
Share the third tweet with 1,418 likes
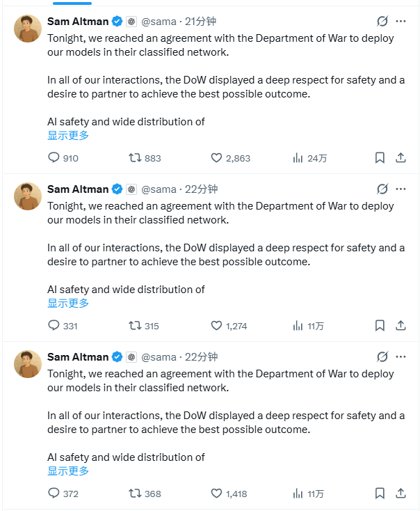pyautogui.click(x=401, y=494)
